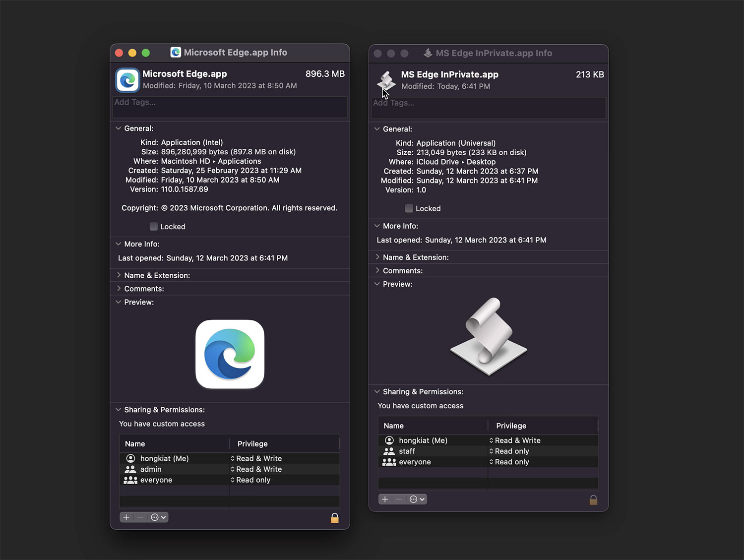
Task: Change hongkiat privilege in Microsoft Edge.app window
Action: 256,458
